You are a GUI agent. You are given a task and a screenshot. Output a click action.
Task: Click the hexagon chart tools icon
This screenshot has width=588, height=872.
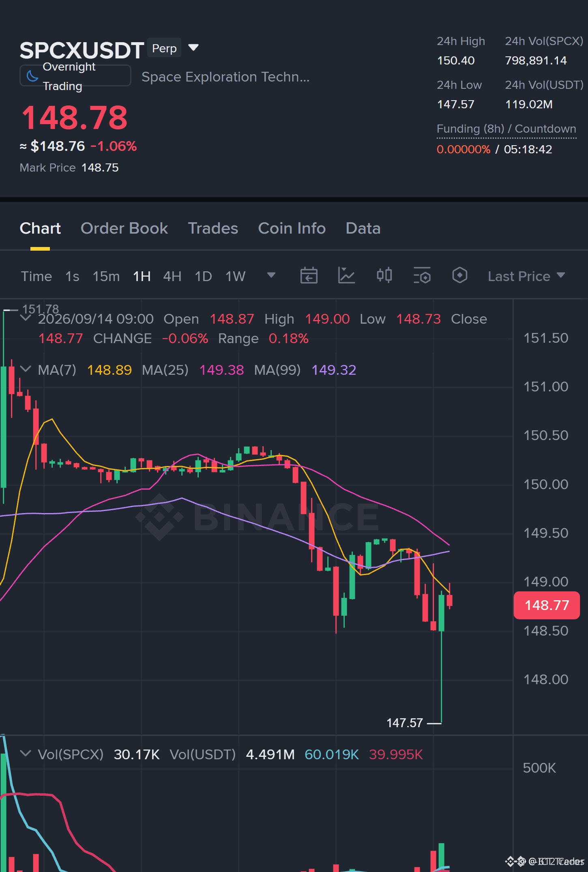pyautogui.click(x=459, y=275)
